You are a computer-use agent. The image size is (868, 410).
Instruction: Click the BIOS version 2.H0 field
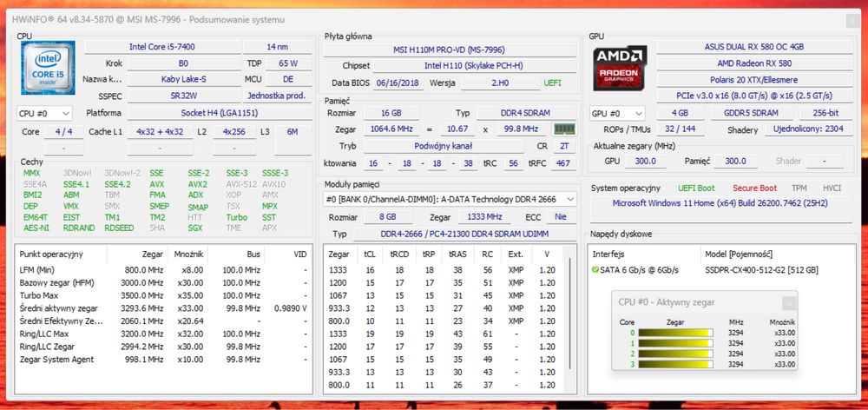(500, 83)
